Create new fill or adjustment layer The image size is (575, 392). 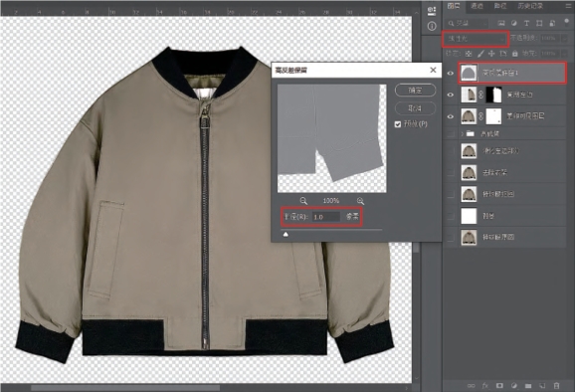click(513, 386)
